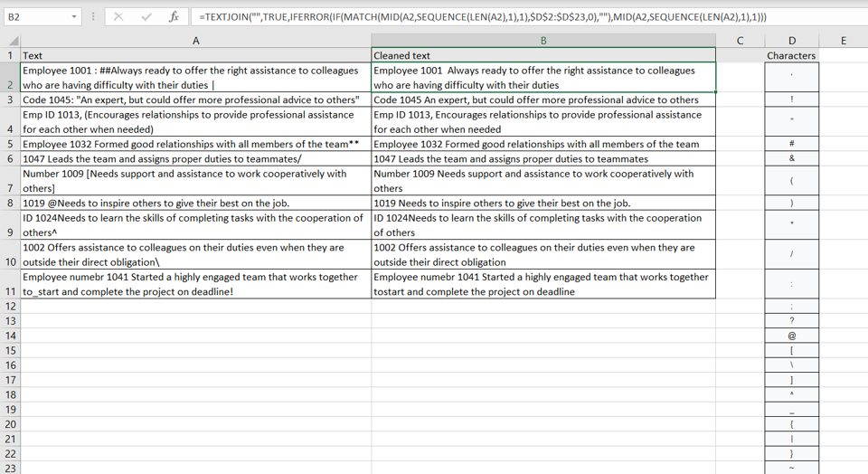The width and height of the screenshot is (868, 474).
Task: Click the Select All corner triangle
Action: [x=13, y=41]
